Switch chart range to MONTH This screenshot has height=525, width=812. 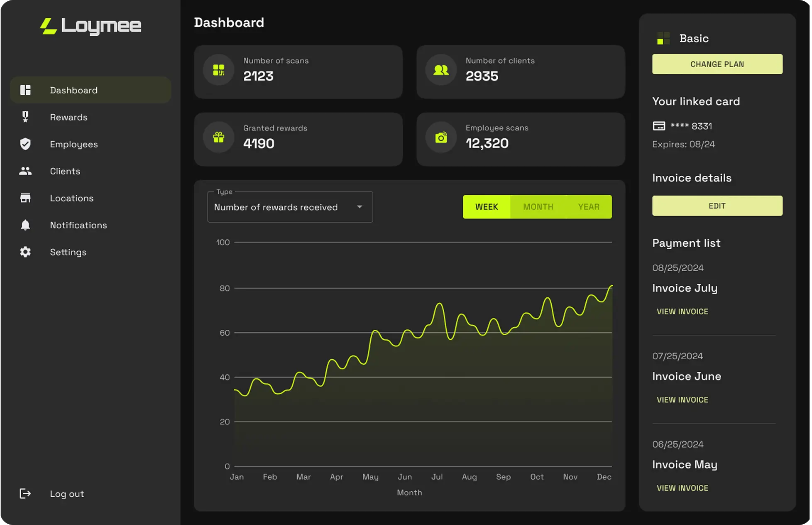tap(538, 207)
